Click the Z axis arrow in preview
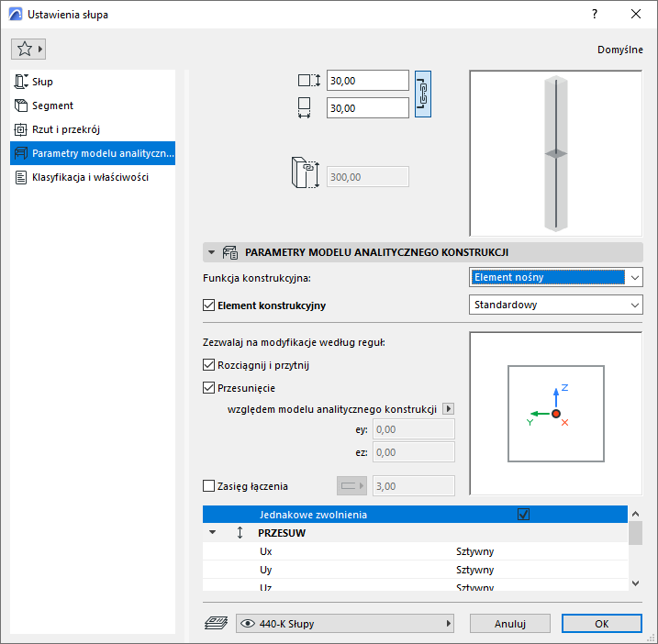 pyautogui.click(x=556, y=397)
